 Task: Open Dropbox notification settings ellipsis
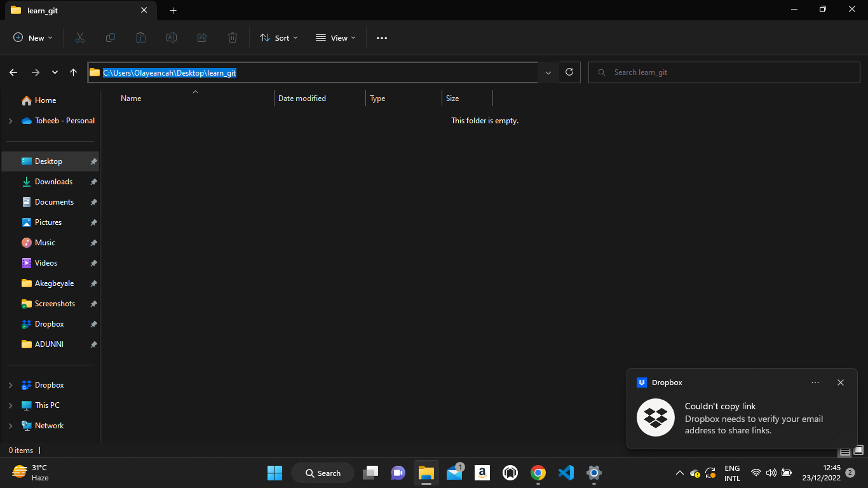[x=815, y=383]
